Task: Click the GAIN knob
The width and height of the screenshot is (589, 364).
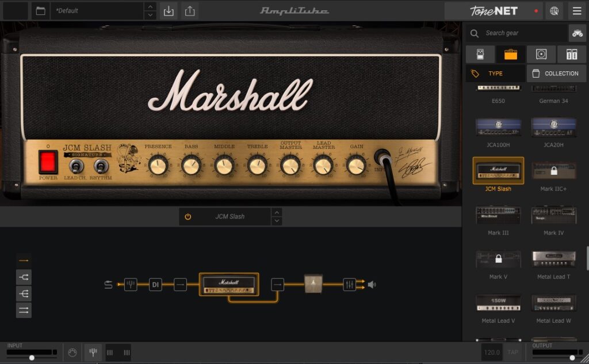Action: [x=356, y=166]
